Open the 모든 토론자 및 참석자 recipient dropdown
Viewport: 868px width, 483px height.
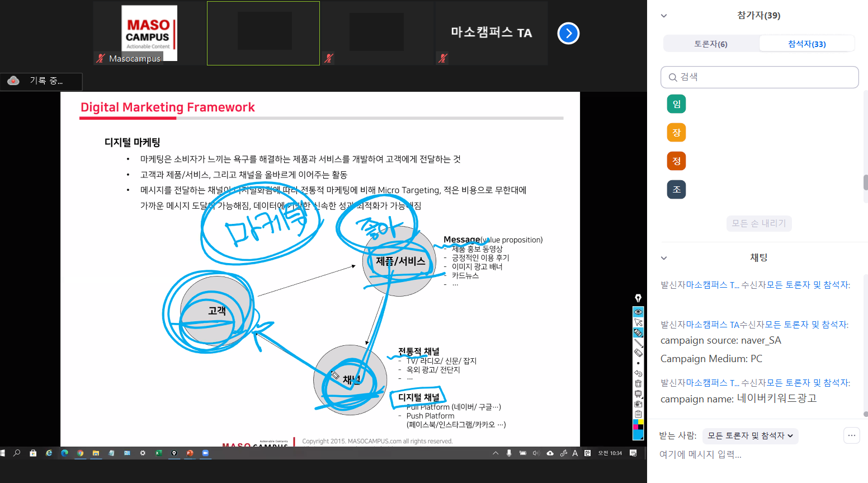[x=750, y=435]
